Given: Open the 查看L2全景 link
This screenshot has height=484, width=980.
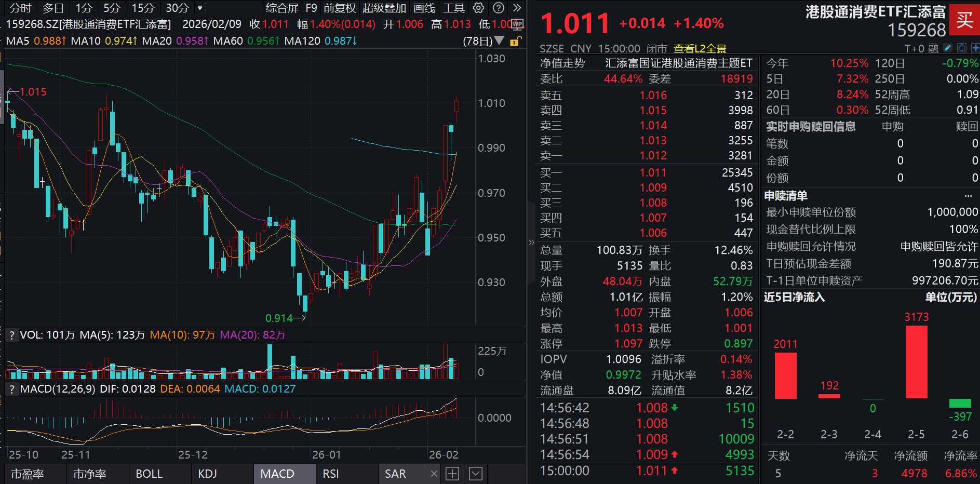Looking at the screenshot, I should (700, 48).
